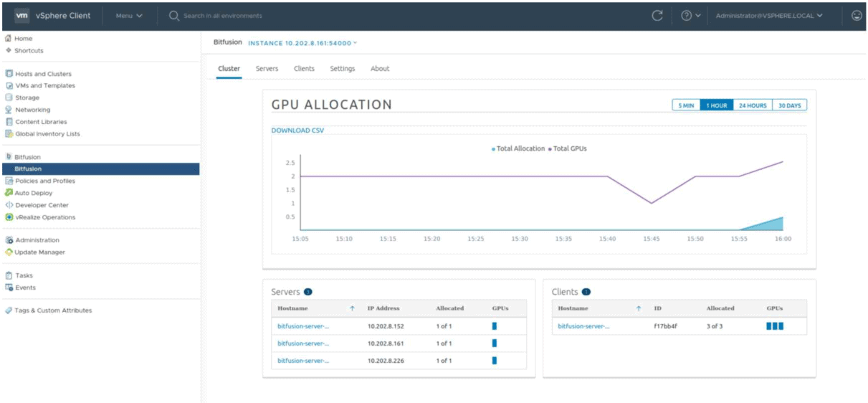Open bitfusion-server link for 10.202.8.226
The width and height of the screenshot is (868, 403).
point(303,361)
